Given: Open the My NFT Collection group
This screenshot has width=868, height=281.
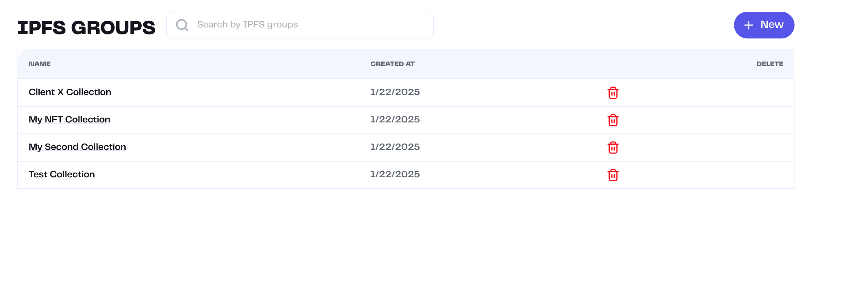Looking at the screenshot, I should coord(69,119).
